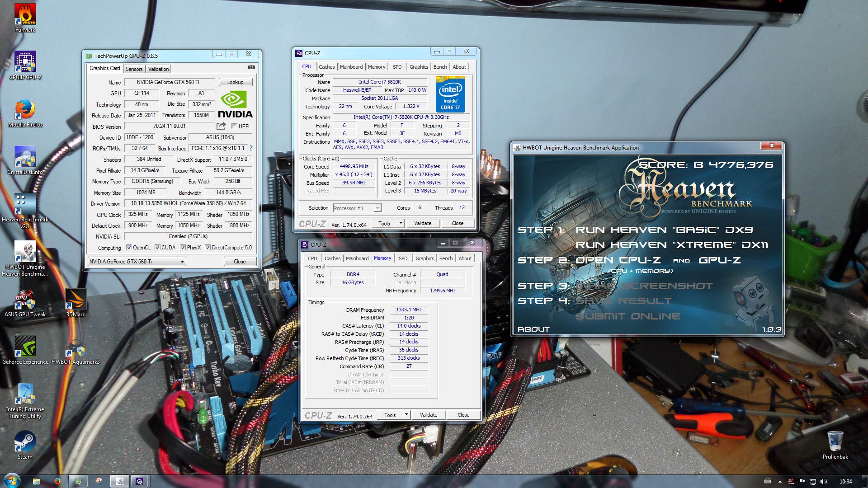Image resolution: width=868 pixels, height=488 pixels.
Task: Open Tools dropdown arrow in CPU-Z CPU window
Action: (x=400, y=223)
